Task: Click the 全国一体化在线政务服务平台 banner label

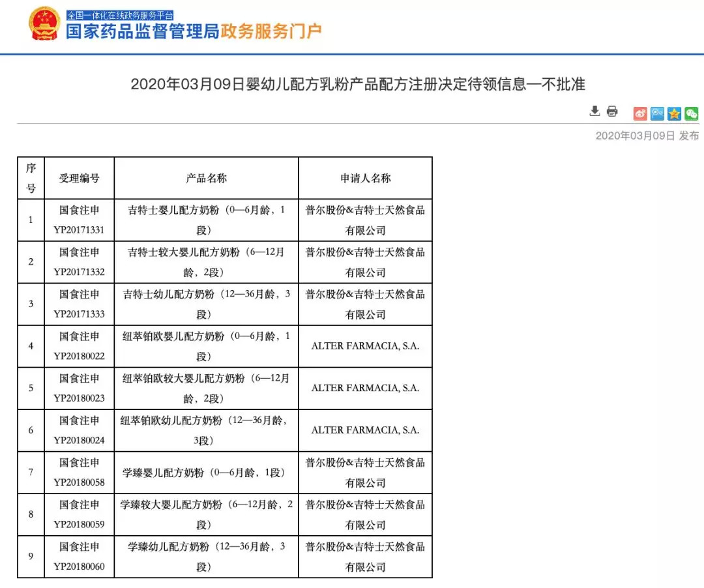Action: coord(120,15)
